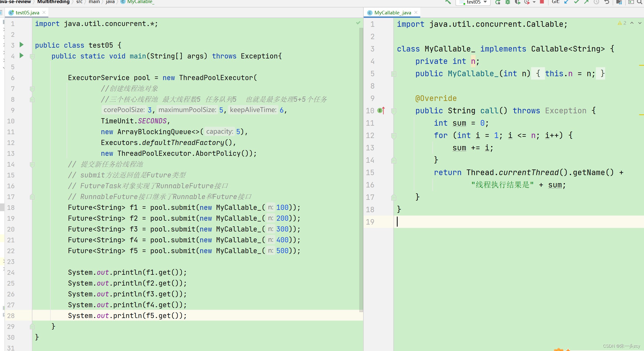Run test05 with coverage icon
Image resolution: width=644 pixels, height=351 pixels.
click(517, 2)
